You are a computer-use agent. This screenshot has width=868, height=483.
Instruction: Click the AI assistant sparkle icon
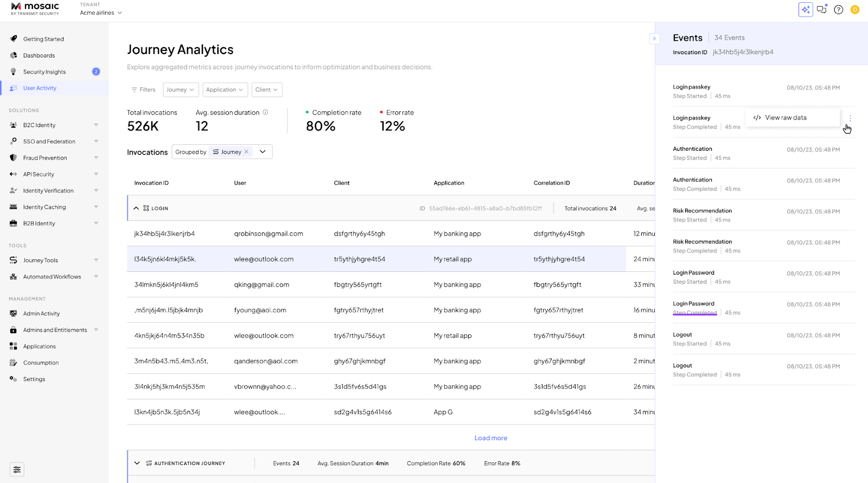[806, 10]
